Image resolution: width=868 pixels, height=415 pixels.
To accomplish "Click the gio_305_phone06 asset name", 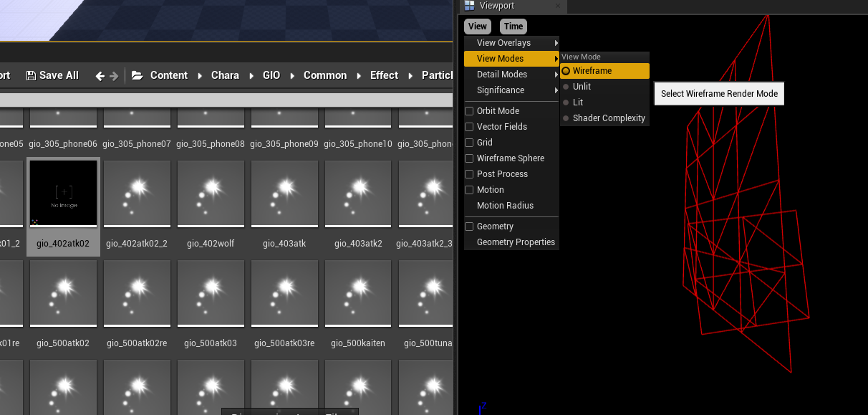I will (63, 144).
